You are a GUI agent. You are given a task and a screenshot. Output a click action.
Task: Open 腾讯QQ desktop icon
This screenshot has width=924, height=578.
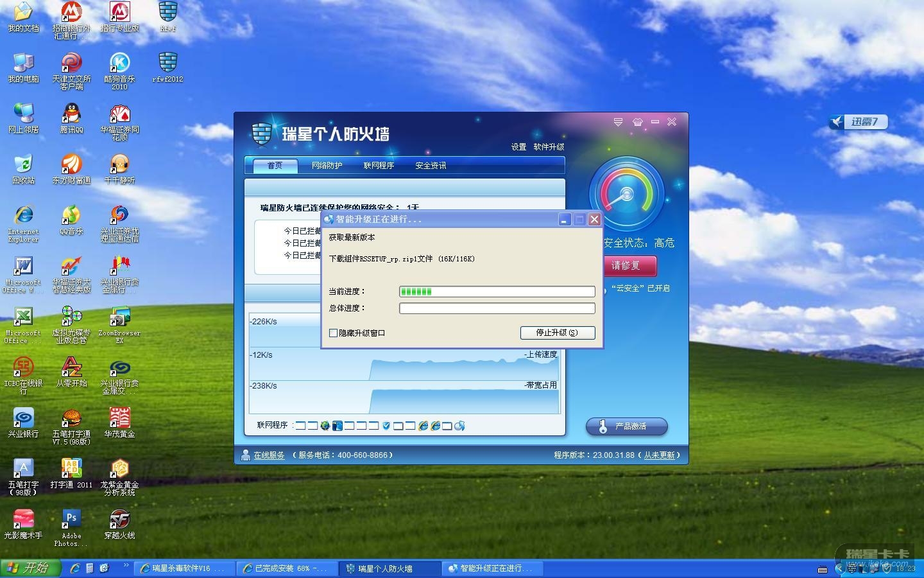coord(71,119)
